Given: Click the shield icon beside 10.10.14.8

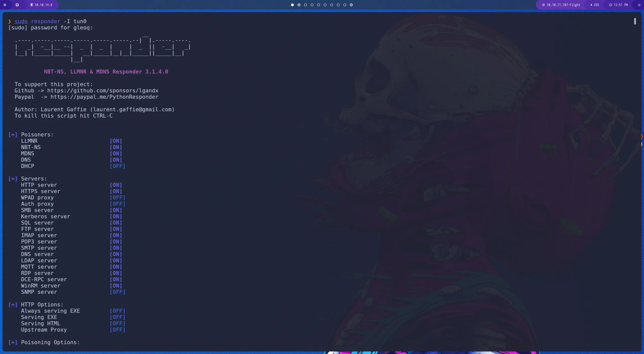Looking at the screenshot, I should pyautogui.click(x=32, y=5).
